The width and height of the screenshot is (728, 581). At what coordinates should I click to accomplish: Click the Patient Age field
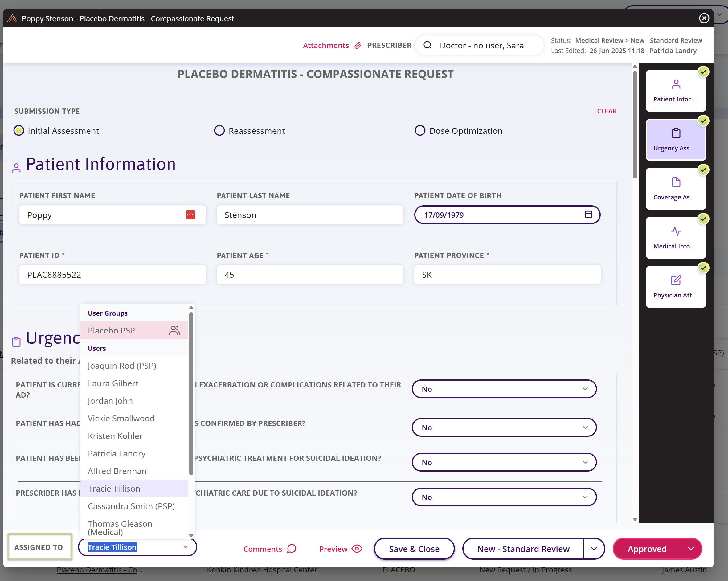click(x=310, y=274)
